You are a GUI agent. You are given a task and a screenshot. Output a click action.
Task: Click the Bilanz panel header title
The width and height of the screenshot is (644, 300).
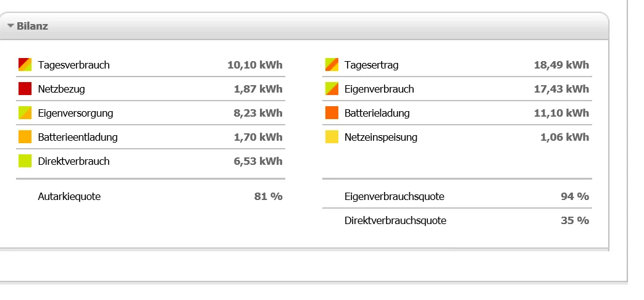[33, 26]
